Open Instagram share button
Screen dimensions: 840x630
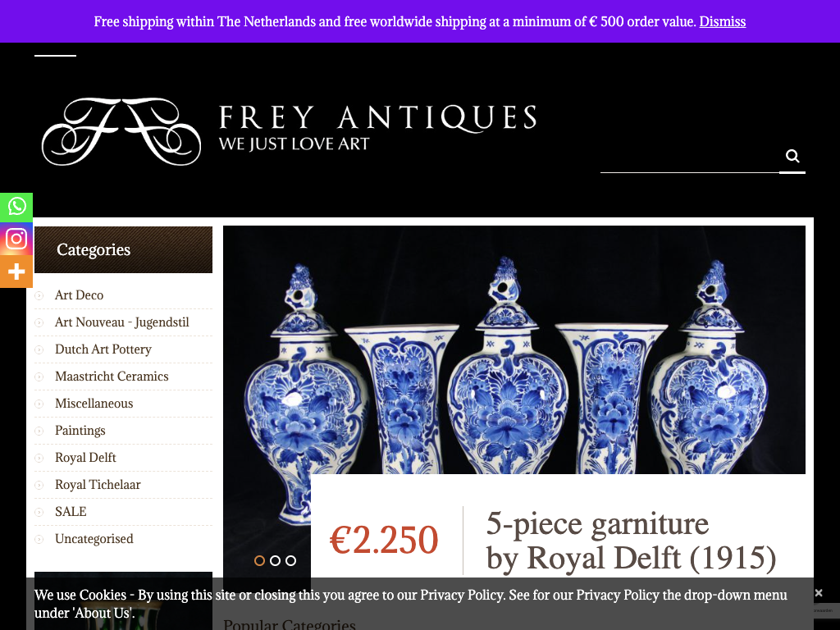[16, 239]
